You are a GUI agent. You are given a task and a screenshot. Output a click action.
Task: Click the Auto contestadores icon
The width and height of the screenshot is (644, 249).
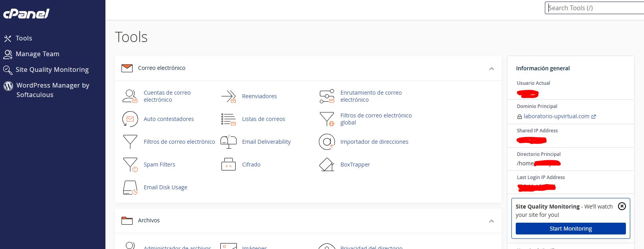[x=130, y=119]
